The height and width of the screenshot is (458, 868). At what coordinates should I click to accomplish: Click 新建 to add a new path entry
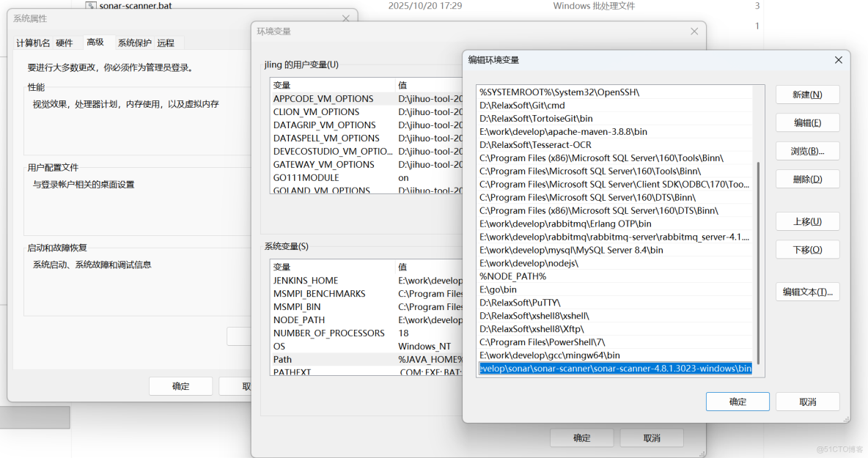pos(807,94)
